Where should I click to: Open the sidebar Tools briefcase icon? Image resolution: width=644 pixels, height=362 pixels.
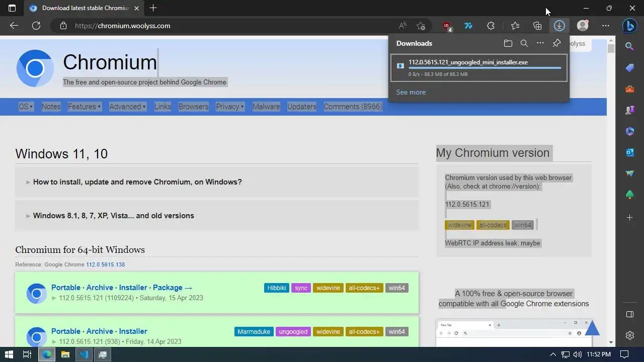coord(630,89)
